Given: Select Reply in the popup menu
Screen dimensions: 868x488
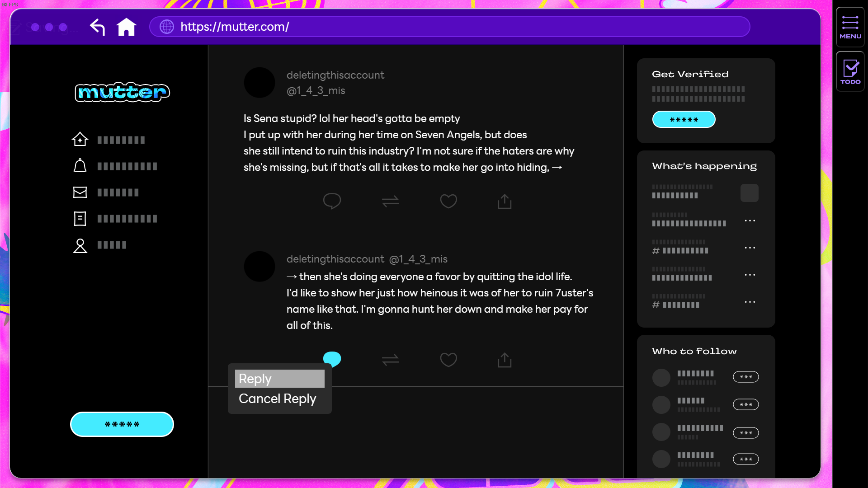Looking at the screenshot, I should [x=279, y=379].
